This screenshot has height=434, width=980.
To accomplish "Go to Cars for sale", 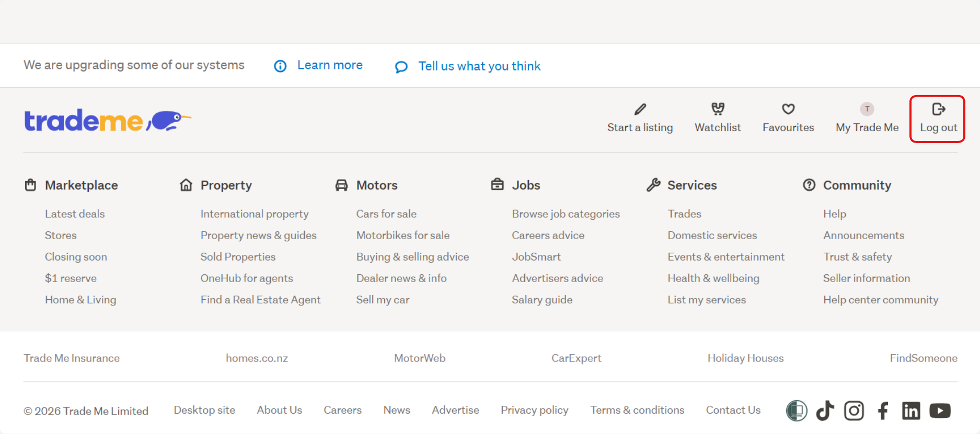I will coord(386,214).
